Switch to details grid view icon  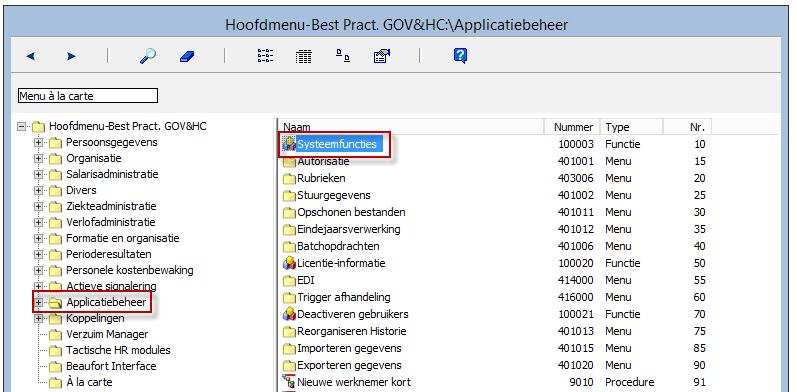[x=303, y=56]
